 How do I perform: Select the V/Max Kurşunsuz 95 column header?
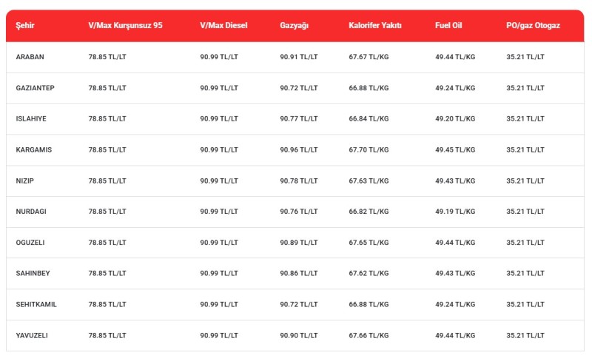click(125, 26)
